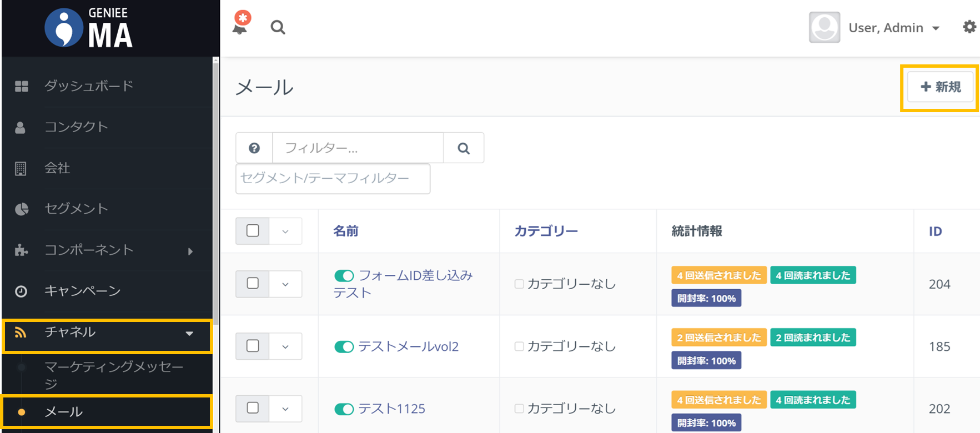The image size is (980, 433).
Task: Open row actions dropdown for テストメールvol2
Action: pos(285,347)
